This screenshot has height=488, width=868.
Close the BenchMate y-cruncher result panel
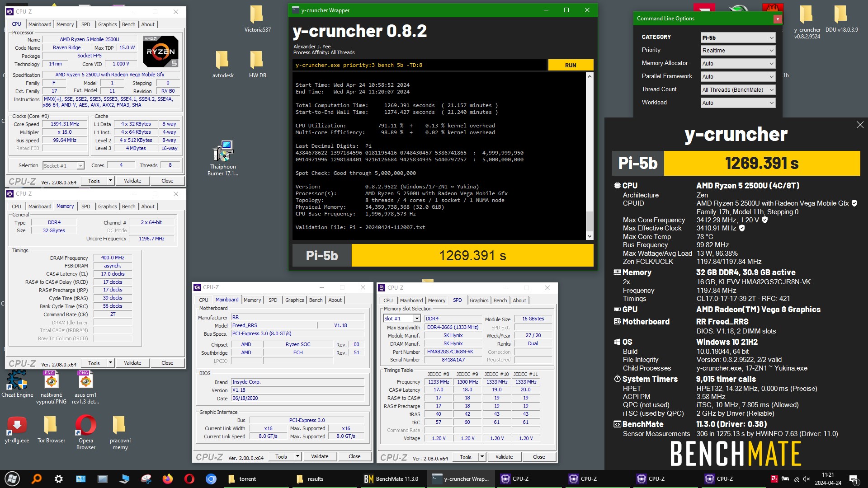tap(860, 125)
